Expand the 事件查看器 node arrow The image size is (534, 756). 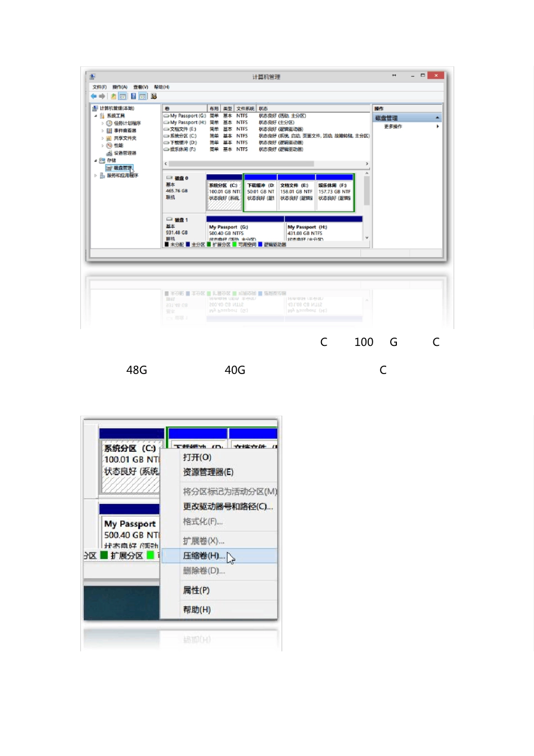(x=102, y=130)
